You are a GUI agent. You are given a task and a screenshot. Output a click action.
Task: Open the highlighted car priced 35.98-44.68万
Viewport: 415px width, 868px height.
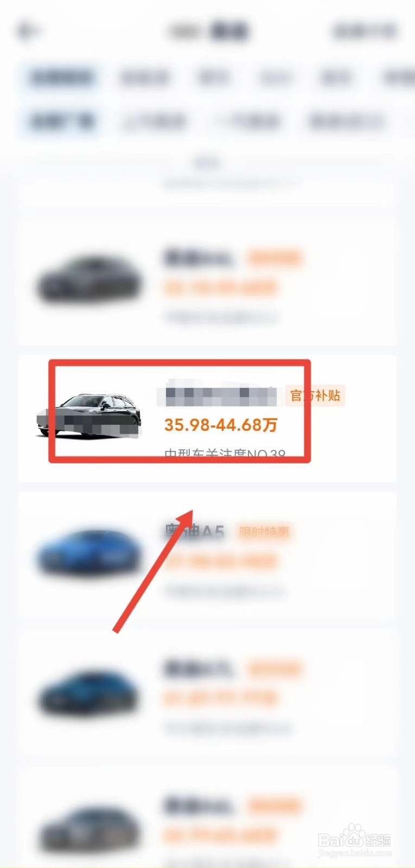[x=207, y=419]
